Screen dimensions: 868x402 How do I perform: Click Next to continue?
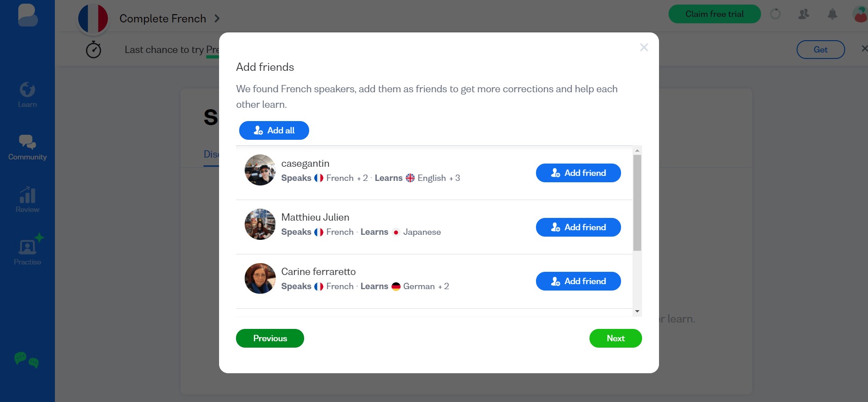615,338
